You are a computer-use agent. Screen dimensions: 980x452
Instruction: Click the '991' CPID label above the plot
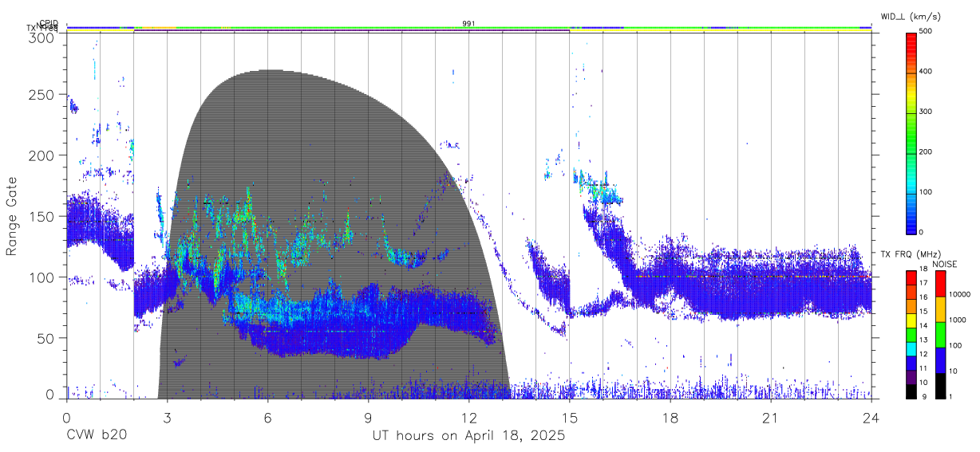coord(469,24)
